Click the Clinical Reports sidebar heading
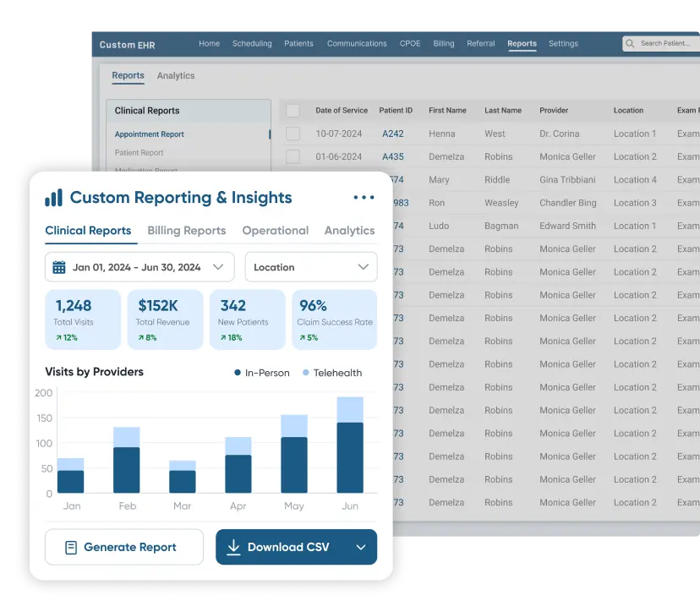Viewport: 700px width, 612px height. tap(147, 111)
